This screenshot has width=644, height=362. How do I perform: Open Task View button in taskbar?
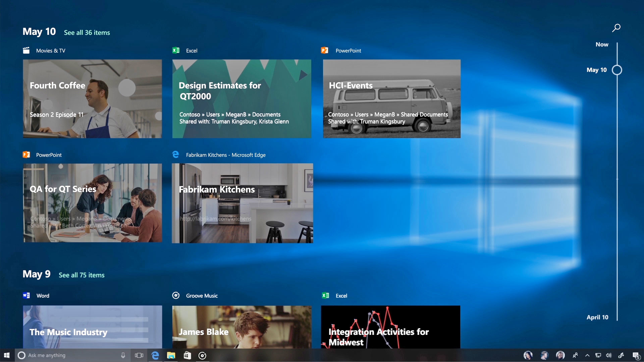(139, 355)
